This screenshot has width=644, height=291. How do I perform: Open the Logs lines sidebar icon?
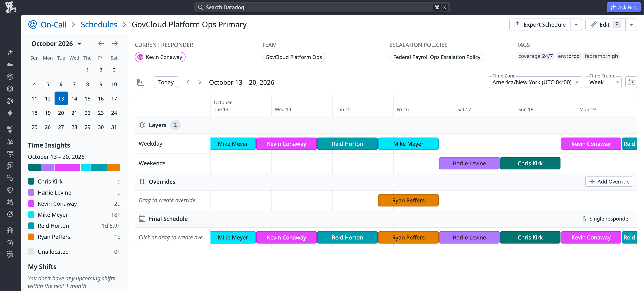(10, 153)
